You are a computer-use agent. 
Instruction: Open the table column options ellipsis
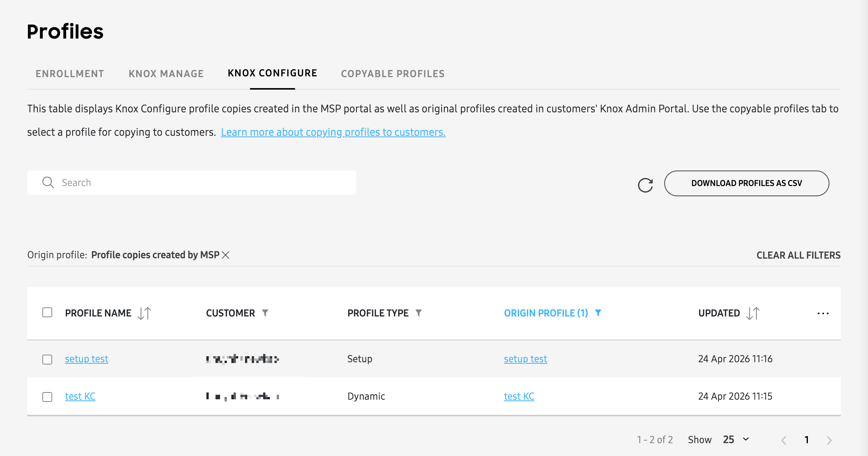tap(823, 313)
